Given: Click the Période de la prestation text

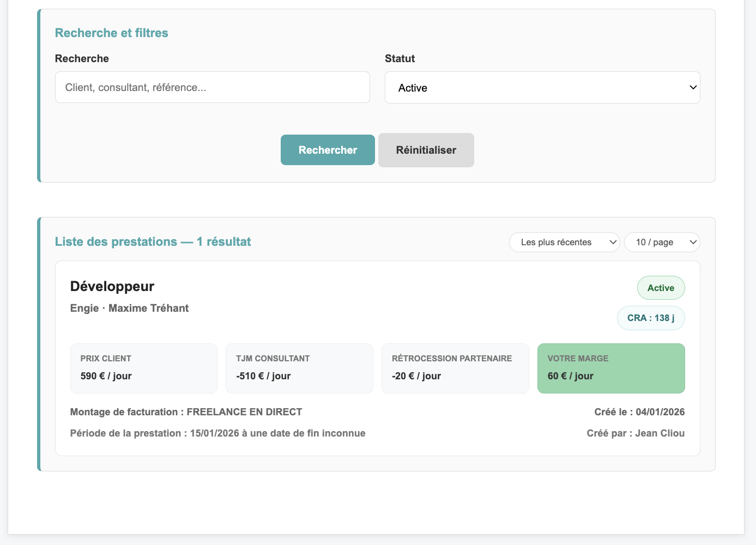Looking at the screenshot, I should [218, 433].
